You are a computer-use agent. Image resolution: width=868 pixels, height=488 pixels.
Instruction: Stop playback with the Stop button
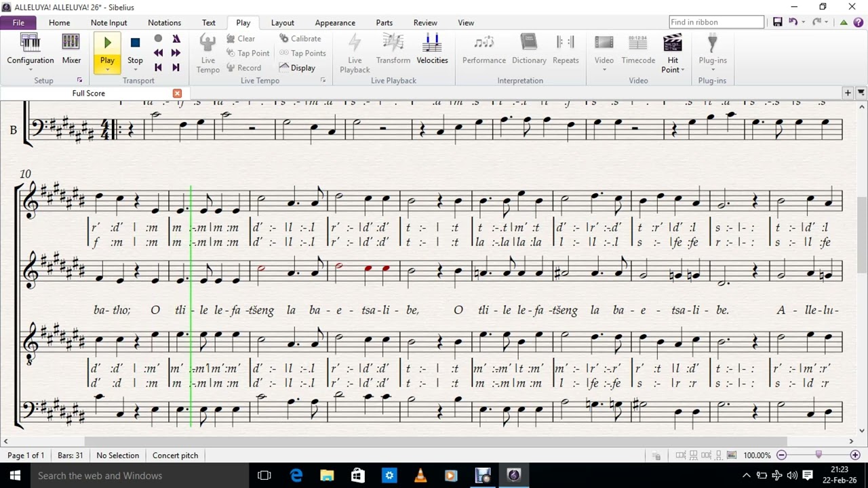135,49
